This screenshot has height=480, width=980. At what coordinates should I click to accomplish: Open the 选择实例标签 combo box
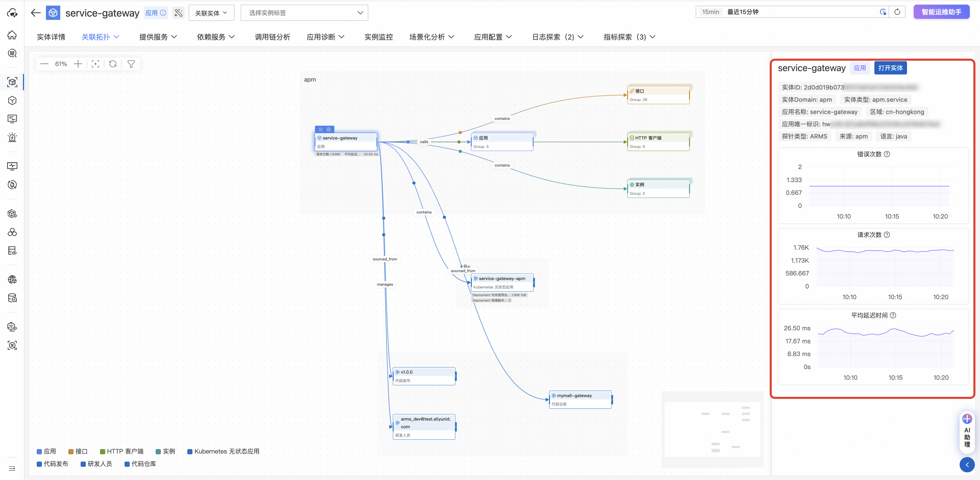304,13
